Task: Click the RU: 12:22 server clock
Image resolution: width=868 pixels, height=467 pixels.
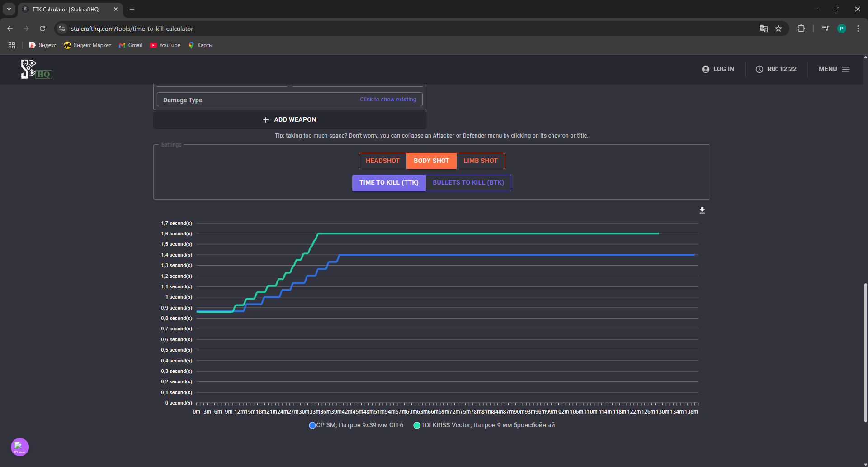Action: click(776, 69)
